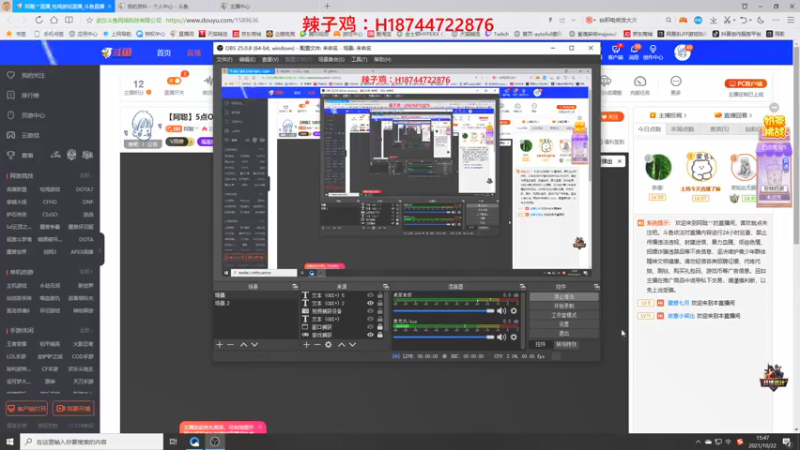Click 开始录制 button in OBS controls
The image size is (800, 450).
[564, 306]
